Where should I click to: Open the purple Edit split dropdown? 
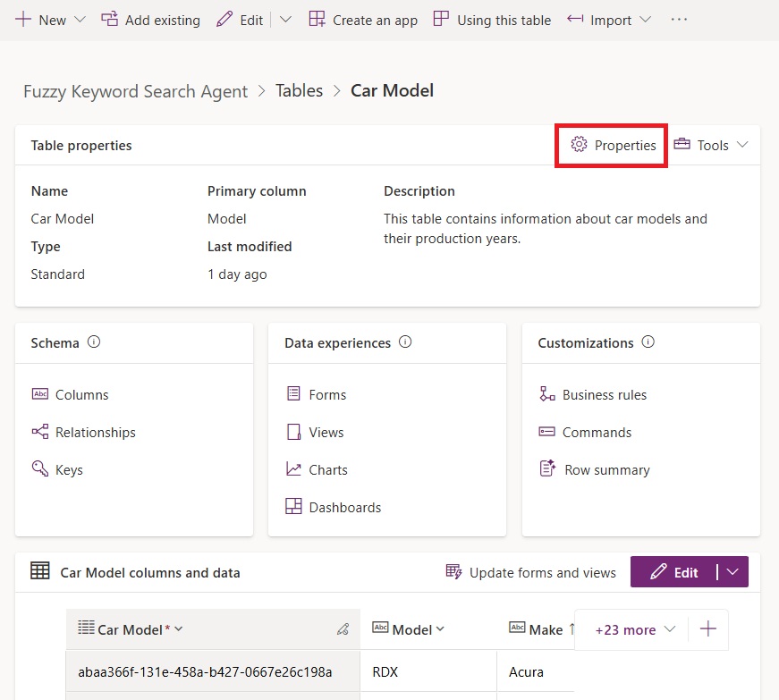click(x=732, y=572)
